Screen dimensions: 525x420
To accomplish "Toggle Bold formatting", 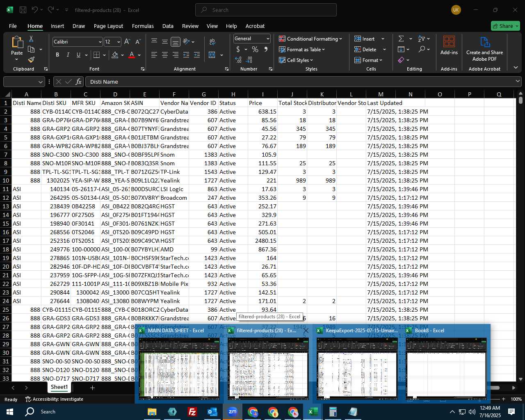I will pos(57,55).
